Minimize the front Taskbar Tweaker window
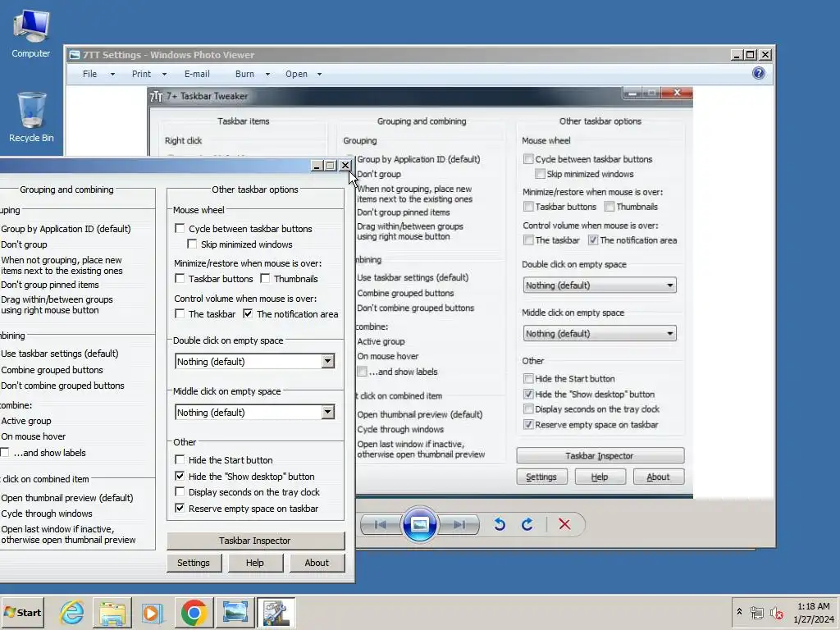 click(x=317, y=166)
